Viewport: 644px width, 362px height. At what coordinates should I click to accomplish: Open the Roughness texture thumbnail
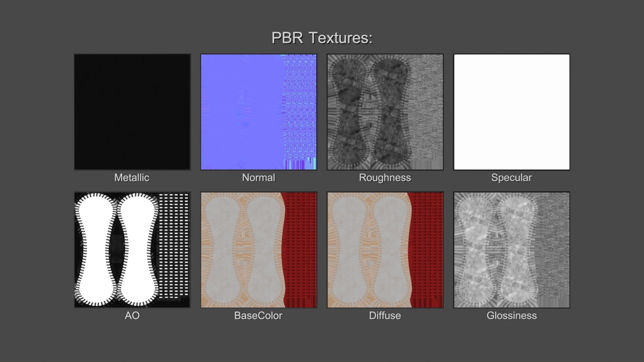pyautogui.click(x=385, y=112)
